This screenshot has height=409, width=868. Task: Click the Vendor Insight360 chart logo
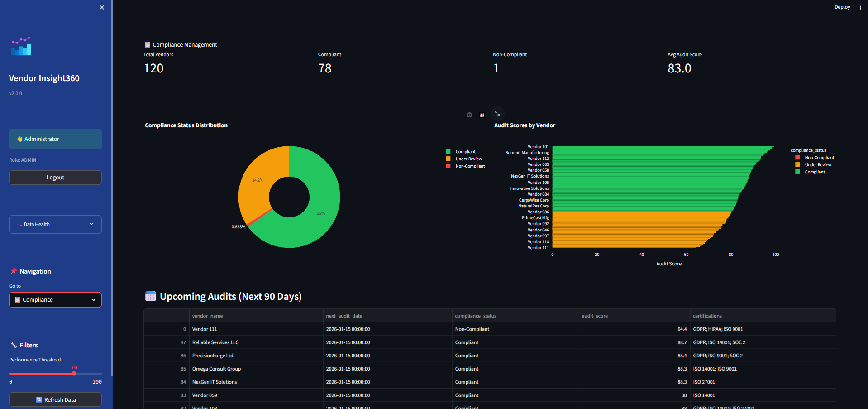coord(21,46)
